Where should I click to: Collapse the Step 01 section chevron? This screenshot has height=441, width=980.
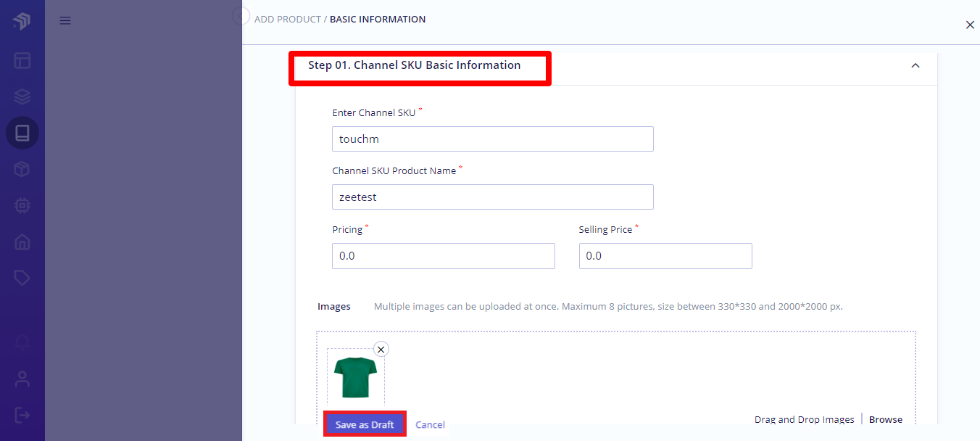pyautogui.click(x=915, y=65)
